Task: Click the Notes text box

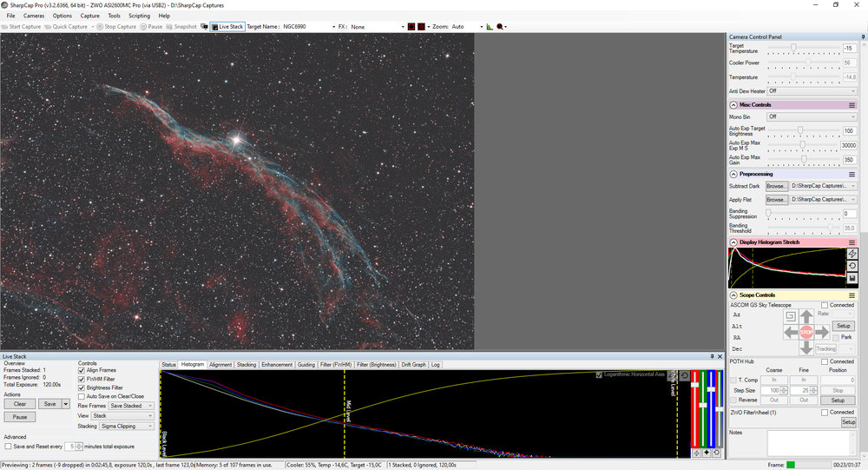Action: point(812,443)
